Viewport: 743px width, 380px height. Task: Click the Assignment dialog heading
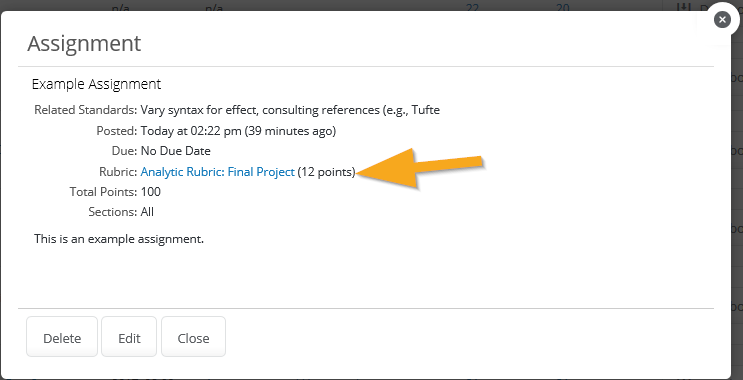tap(84, 44)
